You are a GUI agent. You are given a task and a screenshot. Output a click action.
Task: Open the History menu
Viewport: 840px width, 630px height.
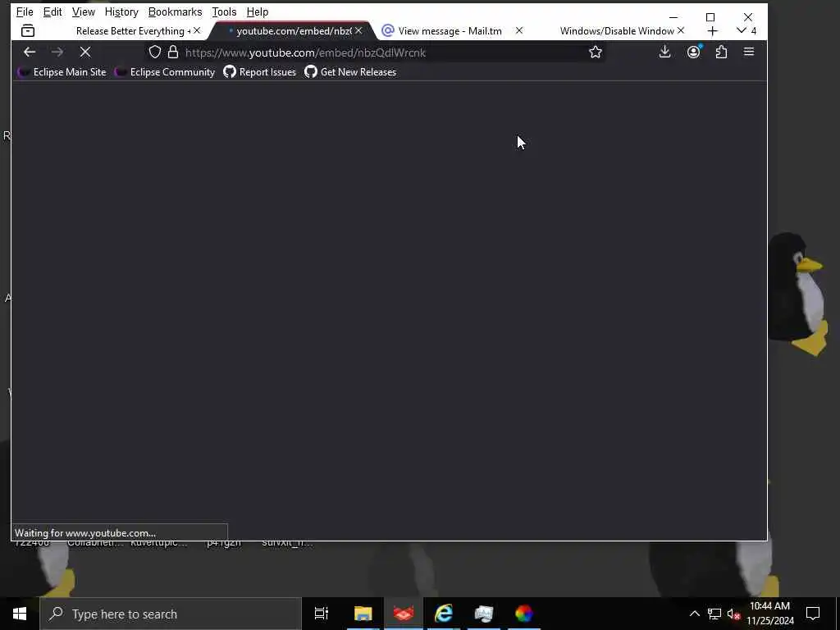point(121,11)
